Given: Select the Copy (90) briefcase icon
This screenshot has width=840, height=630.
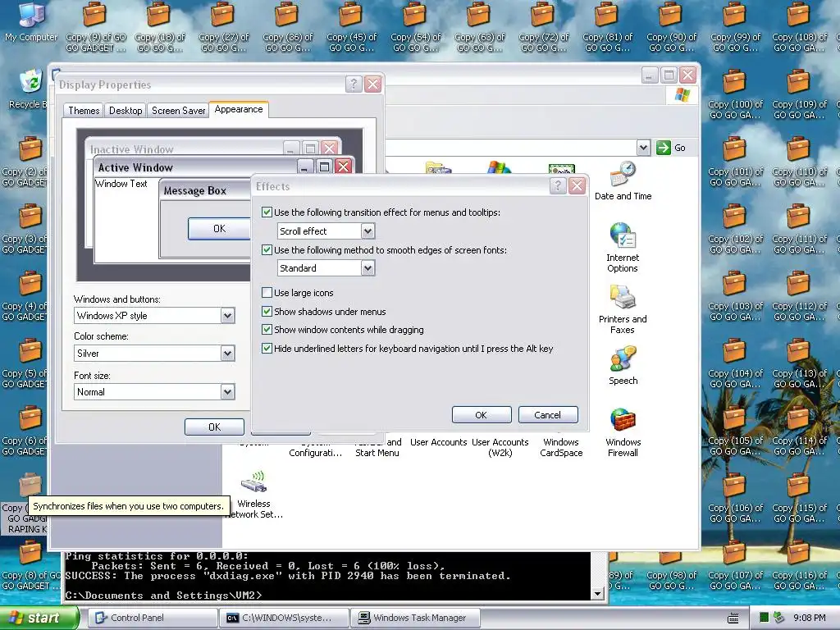Looking at the screenshot, I should (x=671, y=27).
